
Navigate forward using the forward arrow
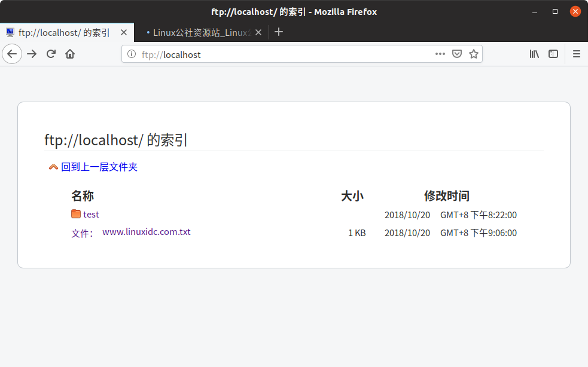[x=32, y=54]
